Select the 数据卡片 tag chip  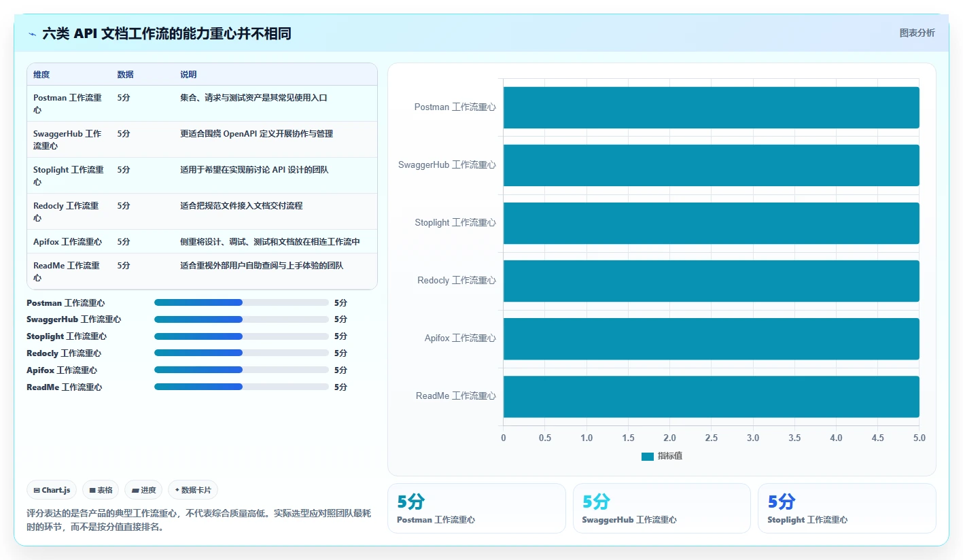pyautogui.click(x=193, y=490)
